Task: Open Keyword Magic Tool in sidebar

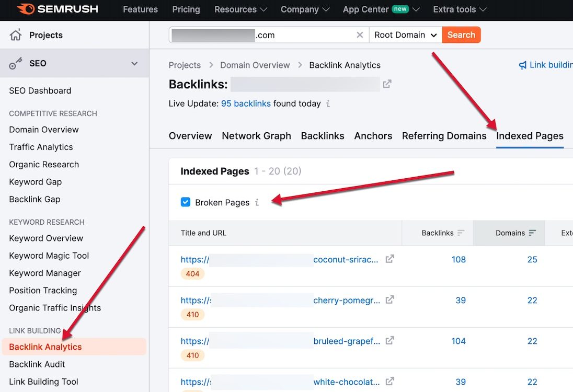Action: [x=49, y=256]
